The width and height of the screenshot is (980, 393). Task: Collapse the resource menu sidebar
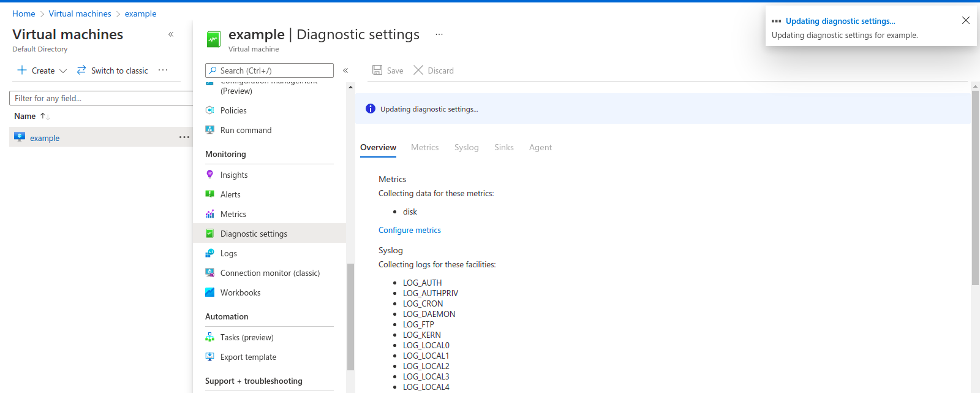tap(345, 71)
